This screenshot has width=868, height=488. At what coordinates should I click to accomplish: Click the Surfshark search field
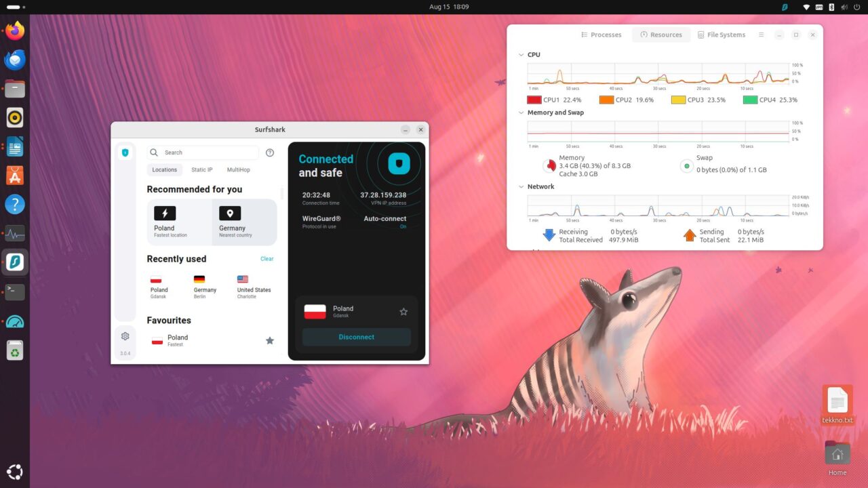pyautogui.click(x=203, y=152)
